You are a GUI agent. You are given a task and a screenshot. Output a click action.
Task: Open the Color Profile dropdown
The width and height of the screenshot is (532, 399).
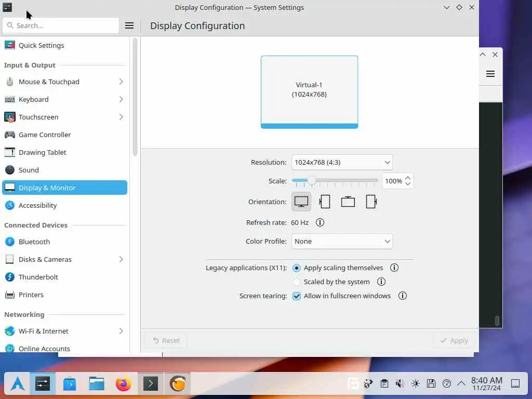tap(342, 241)
